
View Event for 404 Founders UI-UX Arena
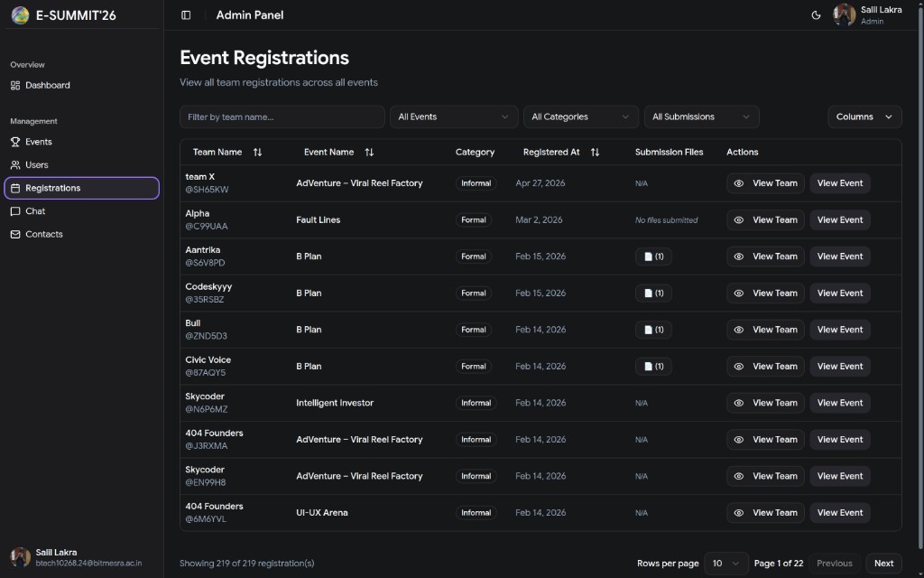tap(840, 513)
